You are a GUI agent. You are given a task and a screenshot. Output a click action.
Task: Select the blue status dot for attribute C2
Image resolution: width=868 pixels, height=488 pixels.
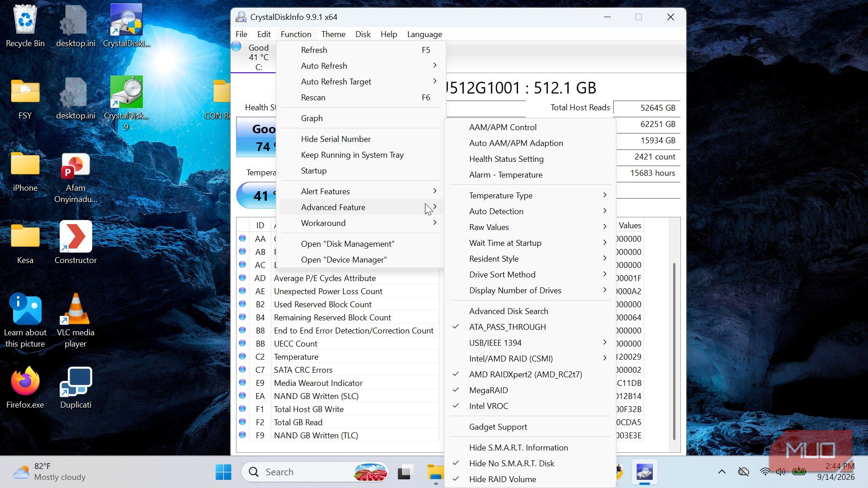(242, 357)
